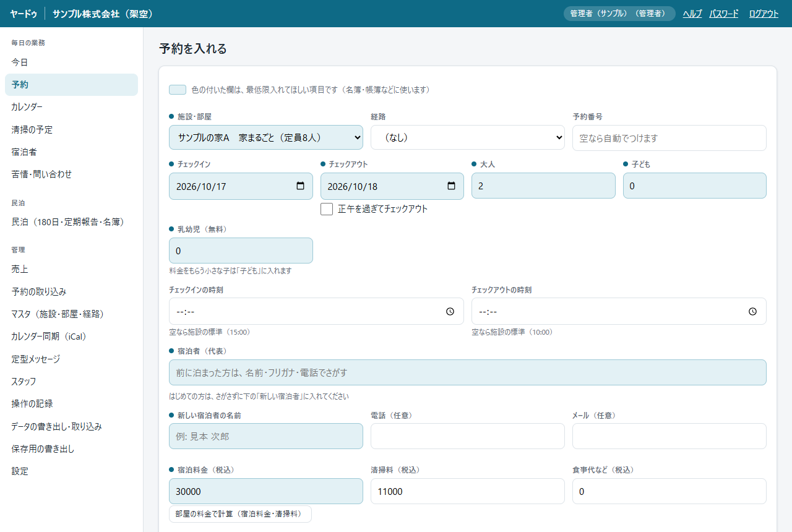This screenshot has width=792, height=532.
Task: Open 宿泊者 in the sidebar
Action: [71, 152]
